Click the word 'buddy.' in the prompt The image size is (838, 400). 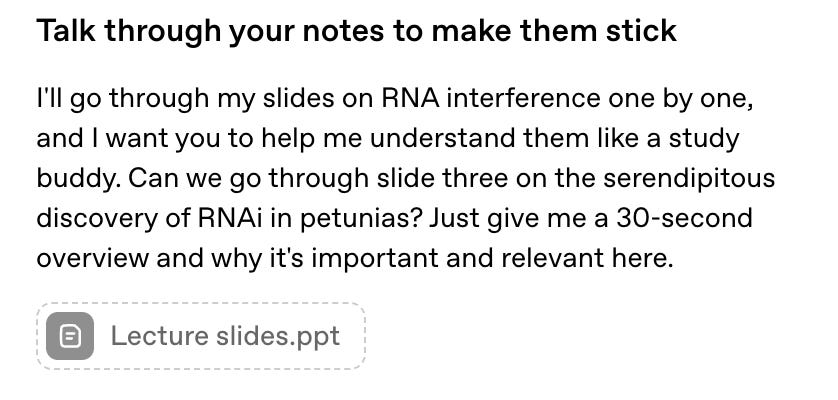coord(78,179)
